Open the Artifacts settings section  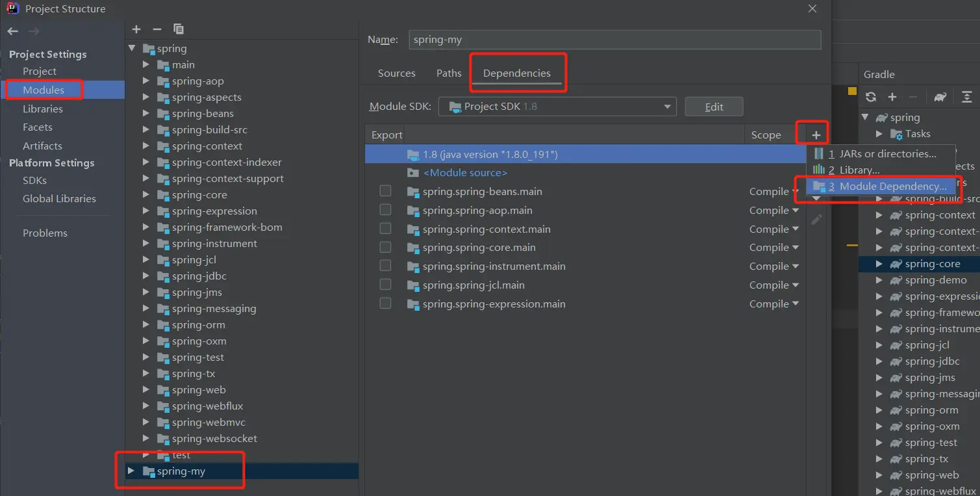43,146
